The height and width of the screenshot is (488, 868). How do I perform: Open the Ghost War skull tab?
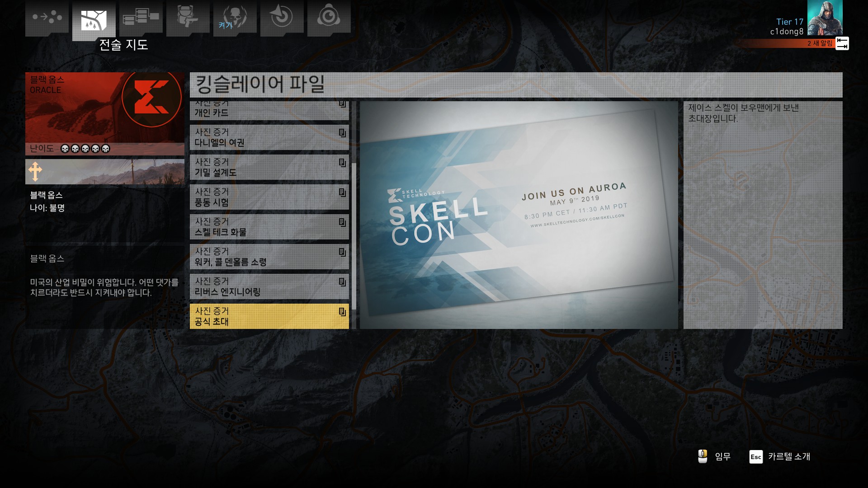(x=235, y=17)
